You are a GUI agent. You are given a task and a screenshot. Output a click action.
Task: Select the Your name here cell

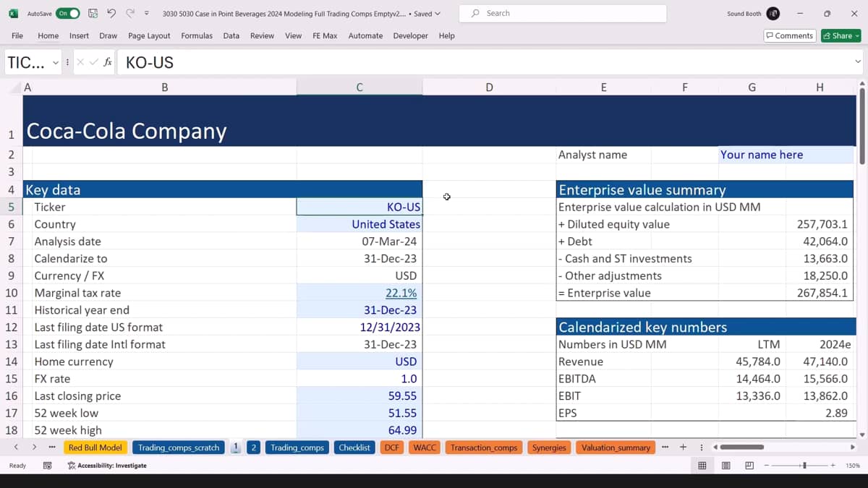point(786,155)
